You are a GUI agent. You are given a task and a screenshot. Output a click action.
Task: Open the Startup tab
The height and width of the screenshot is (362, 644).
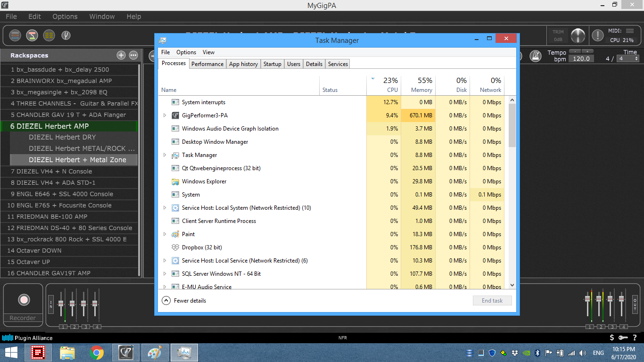coord(272,64)
